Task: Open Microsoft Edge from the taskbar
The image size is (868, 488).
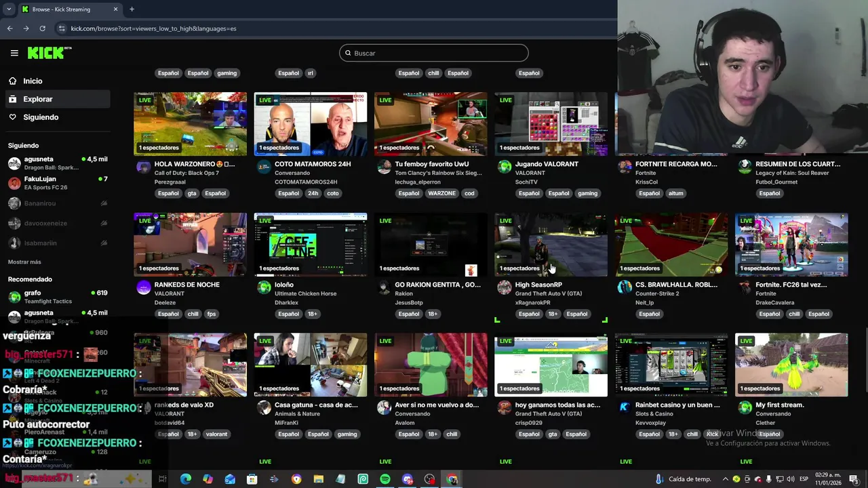Action: click(186, 479)
